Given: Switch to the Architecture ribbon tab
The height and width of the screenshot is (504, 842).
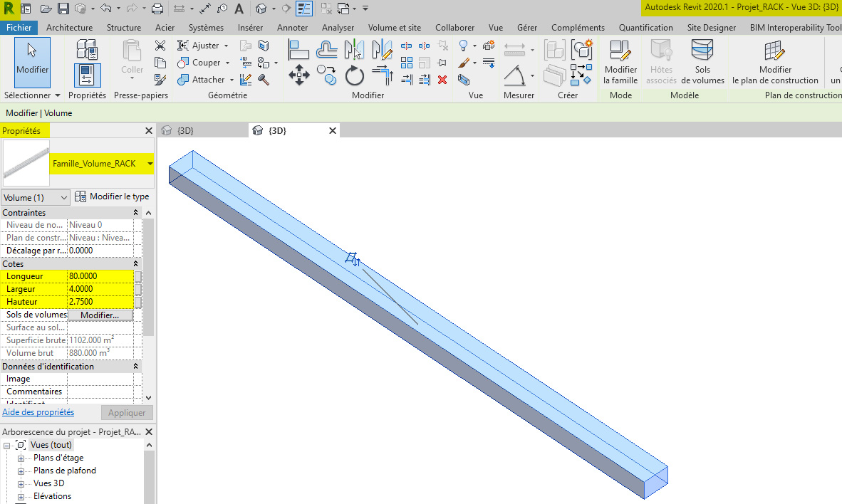Looking at the screenshot, I should [69, 27].
